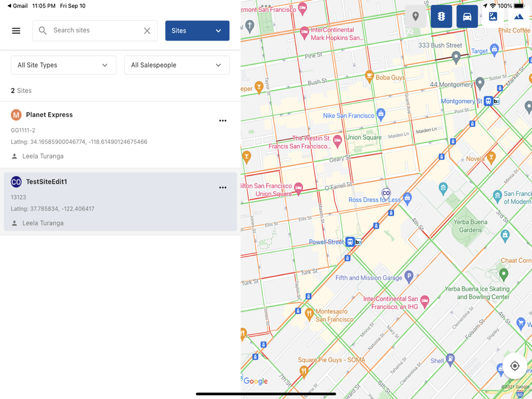Click the CO site marker on map
The image size is (532, 399).
click(x=386, y=193)
